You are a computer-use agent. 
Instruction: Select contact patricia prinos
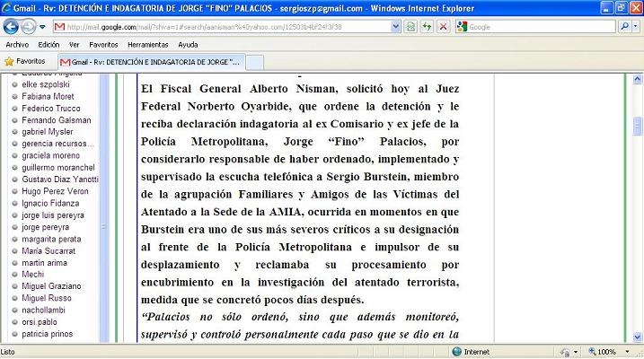[48, 334]
